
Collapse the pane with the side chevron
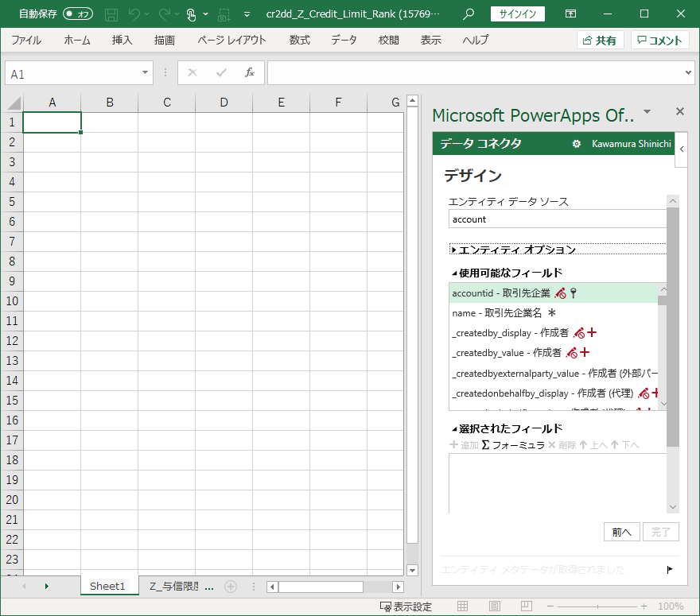tap(681, 149)
